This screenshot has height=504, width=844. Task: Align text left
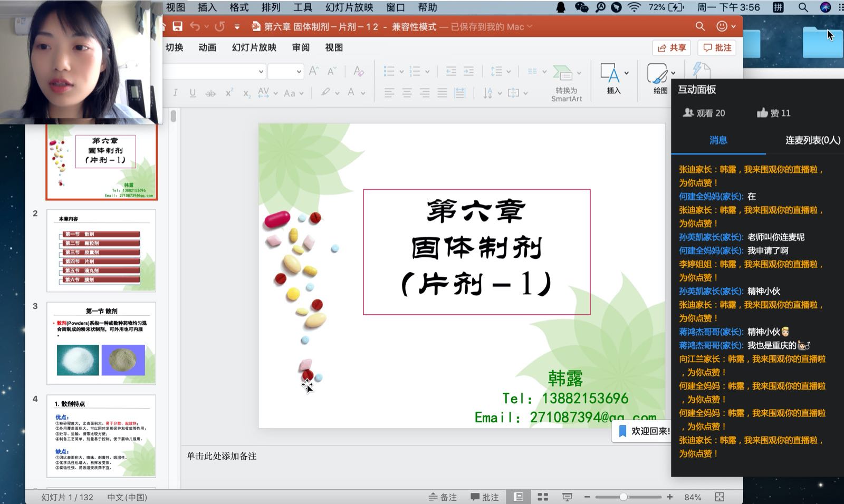[x=389, y=93]
